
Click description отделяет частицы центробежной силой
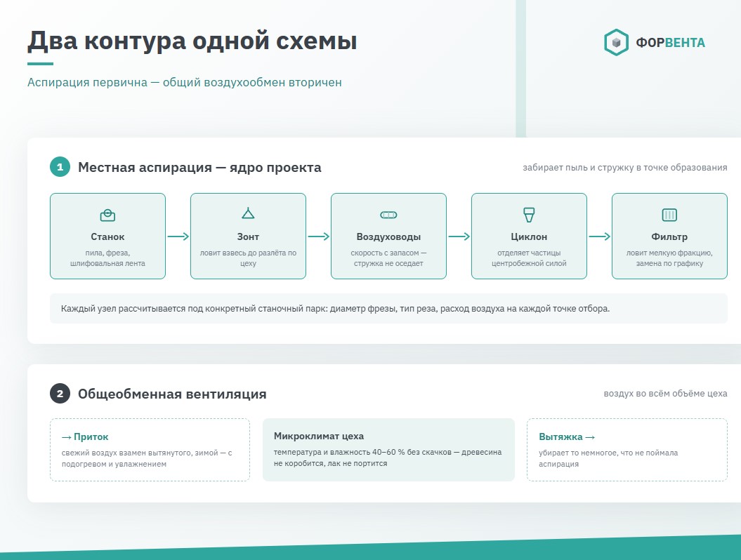(529, 258)
